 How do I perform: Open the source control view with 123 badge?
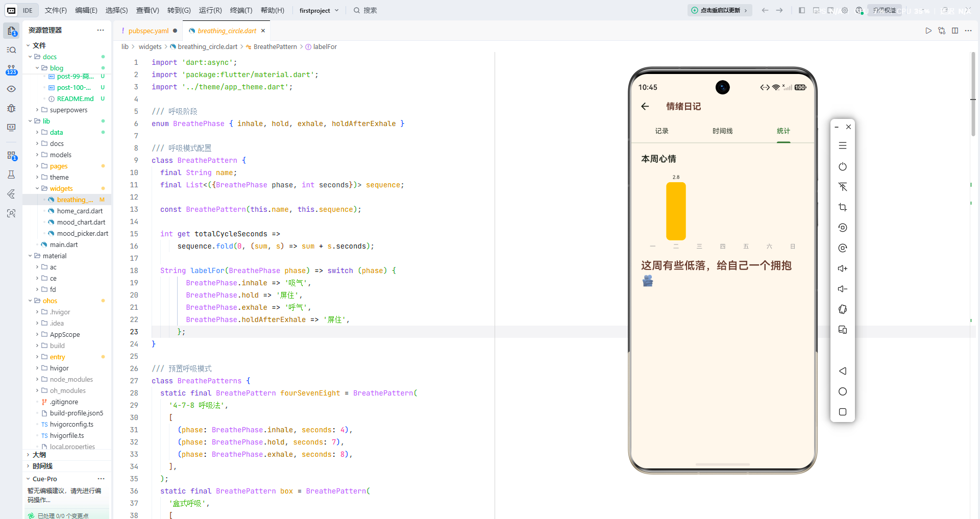[11, 69]
